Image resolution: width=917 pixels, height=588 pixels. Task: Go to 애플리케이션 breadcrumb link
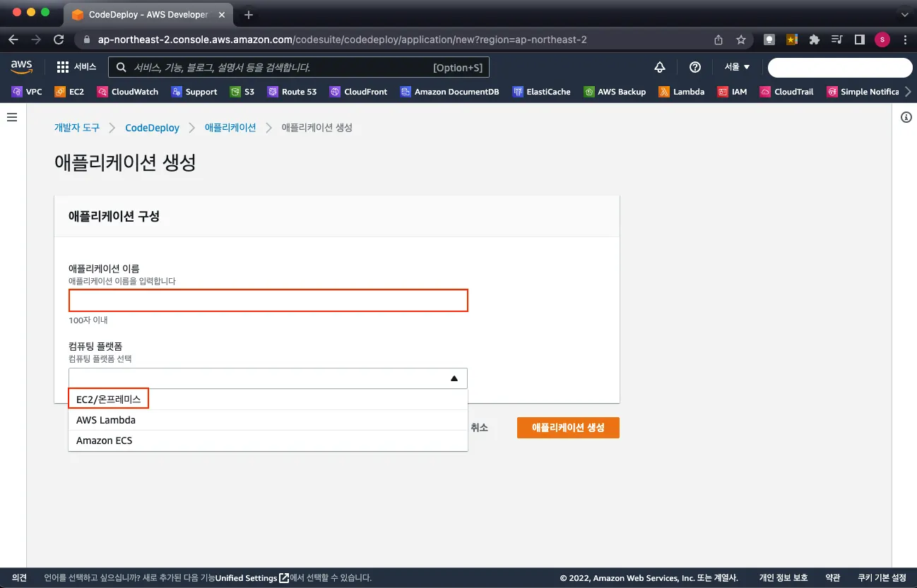coord(230,128)
